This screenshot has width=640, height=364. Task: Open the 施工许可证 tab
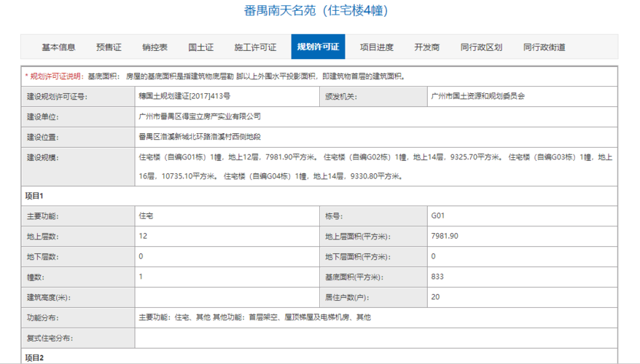255,47
